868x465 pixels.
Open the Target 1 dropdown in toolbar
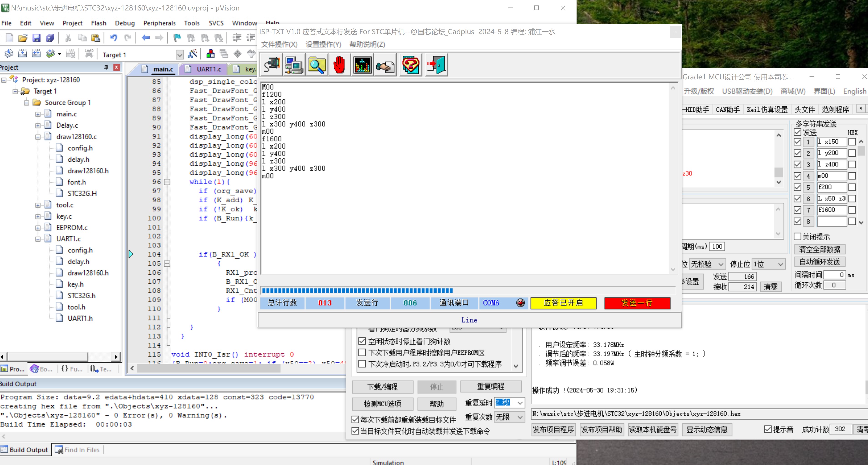tap(180, 54)
